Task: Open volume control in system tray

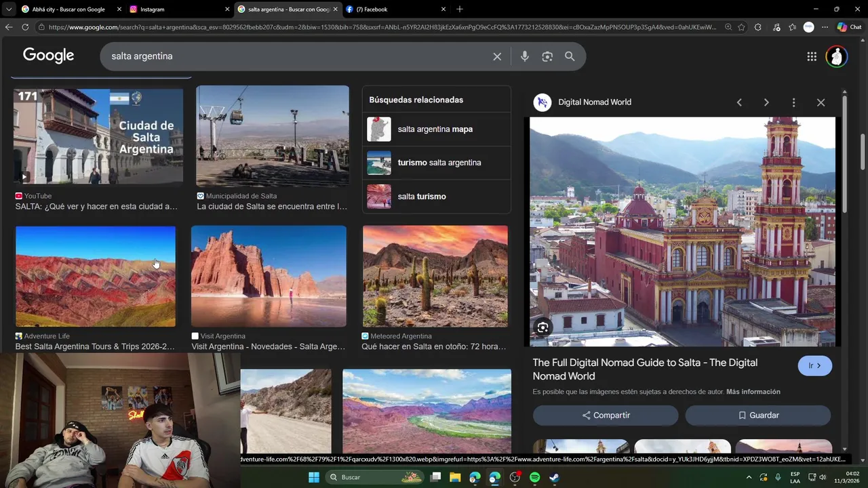Action: tap(823, 477)
